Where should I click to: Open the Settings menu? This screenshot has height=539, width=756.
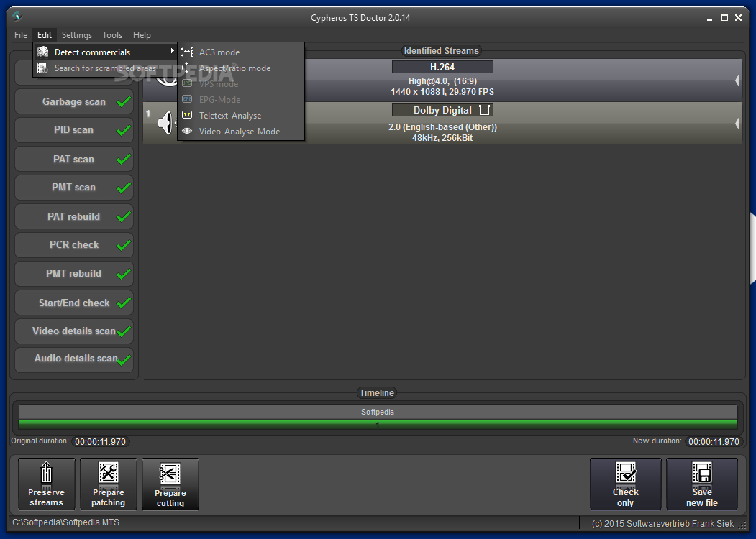(77, 35)
